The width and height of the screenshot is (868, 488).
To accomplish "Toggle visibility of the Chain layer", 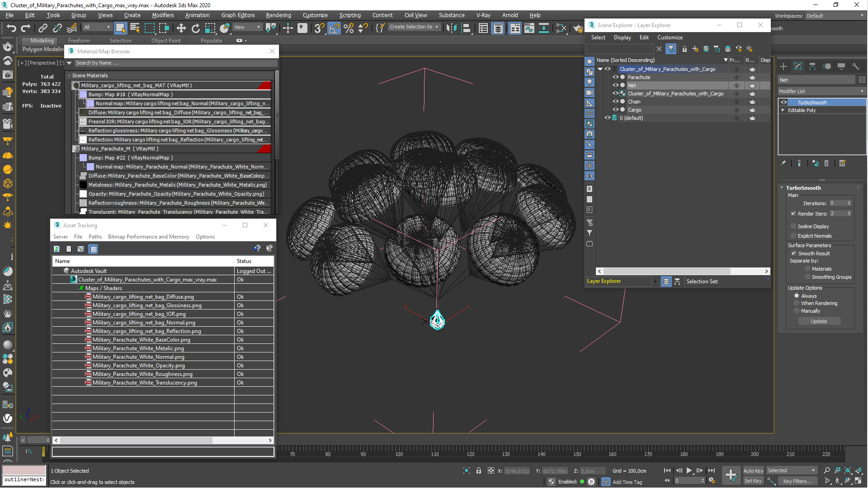I will click(x=615, y=102).
